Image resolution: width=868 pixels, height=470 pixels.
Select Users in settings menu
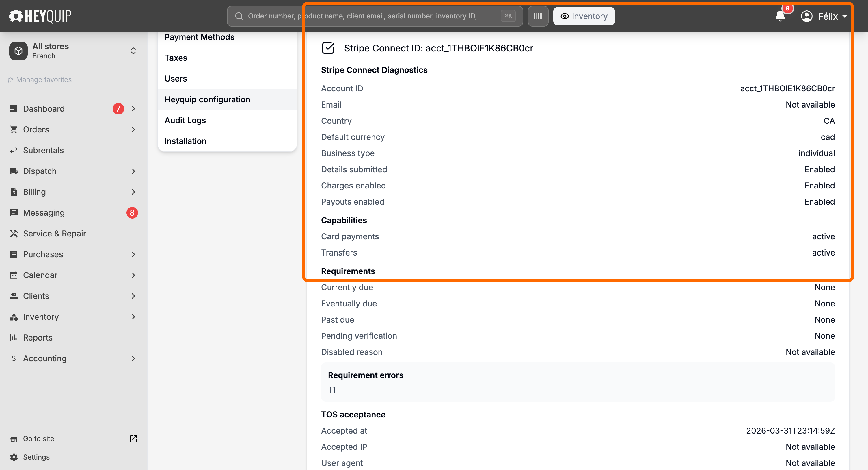(227, 79)
